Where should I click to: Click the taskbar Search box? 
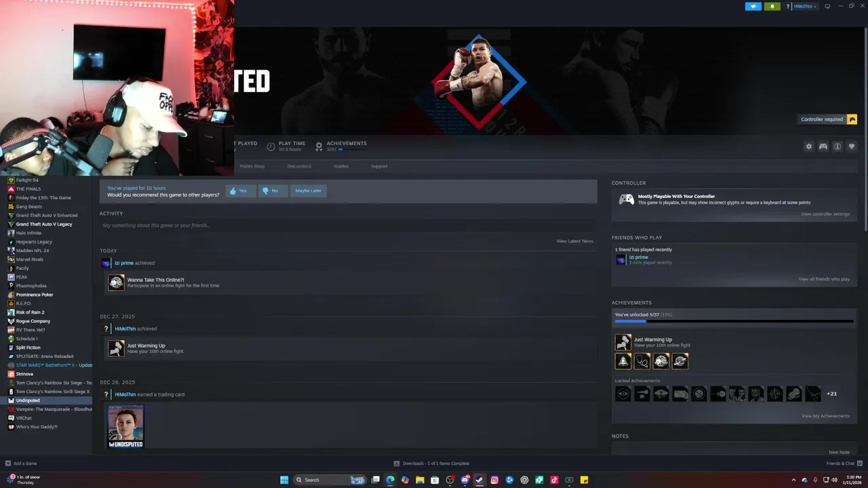pyautogui.click(x=330, y=480)
